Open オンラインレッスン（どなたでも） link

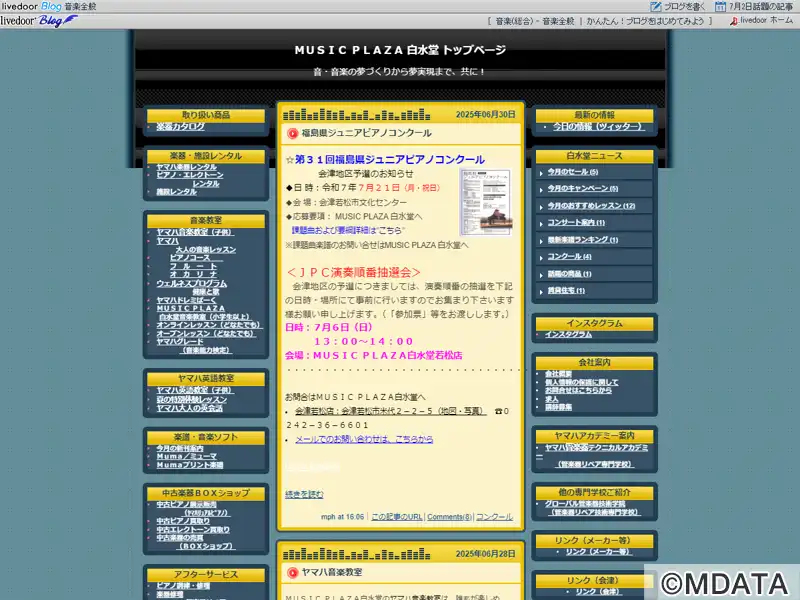[208, 325]
